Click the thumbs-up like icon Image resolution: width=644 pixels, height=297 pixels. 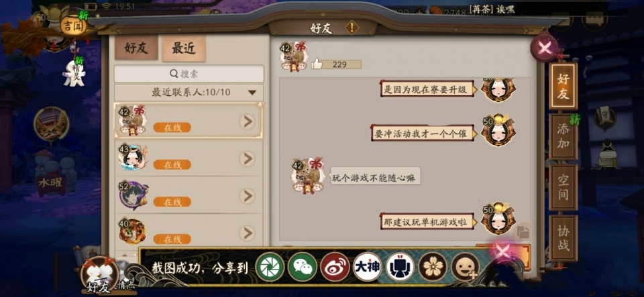[x=317, y=64]
